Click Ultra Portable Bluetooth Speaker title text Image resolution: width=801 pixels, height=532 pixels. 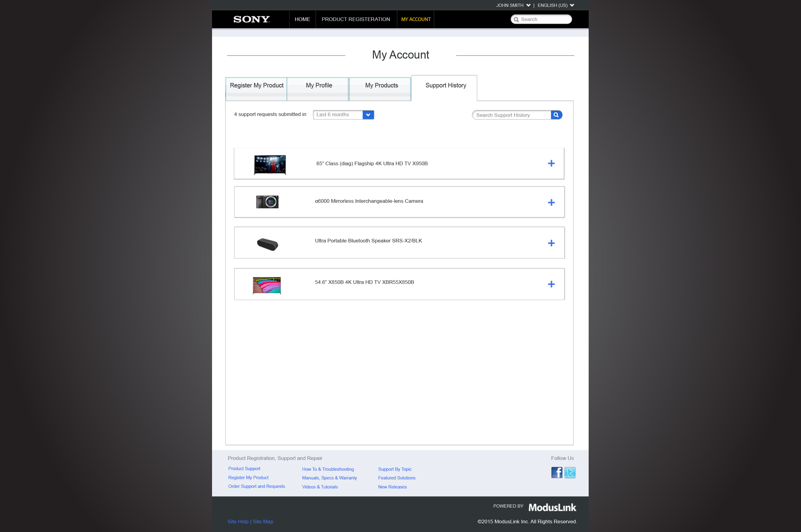tap(368, 241)
